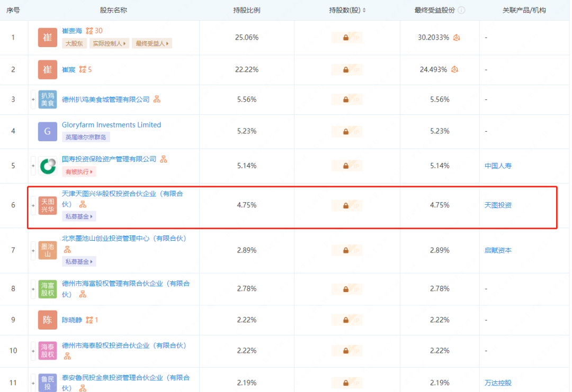Open the 最终受益人 tag under 崔贵海
Viewport: 572px width, 392px height.
pos(152,44)
